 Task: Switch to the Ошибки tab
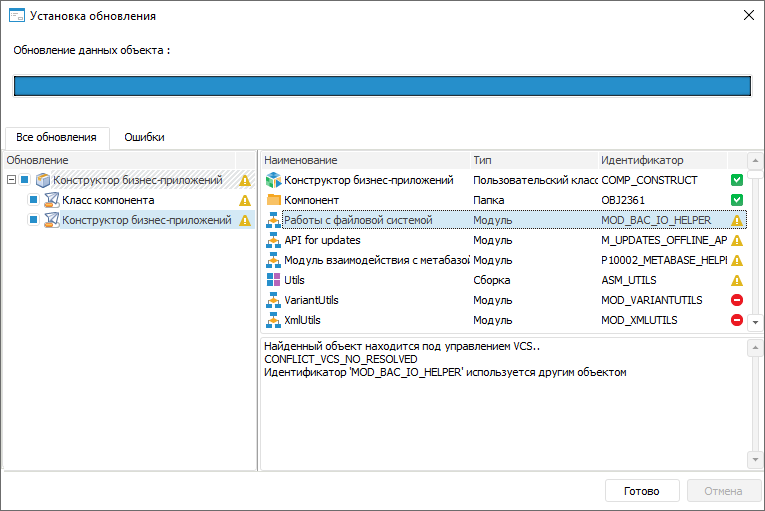(144, 137)
